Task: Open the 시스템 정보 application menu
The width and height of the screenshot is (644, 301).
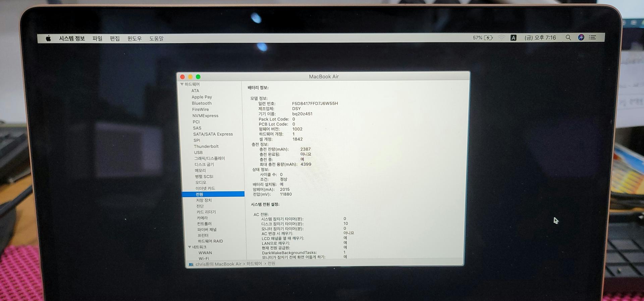Action: (72, 38)
